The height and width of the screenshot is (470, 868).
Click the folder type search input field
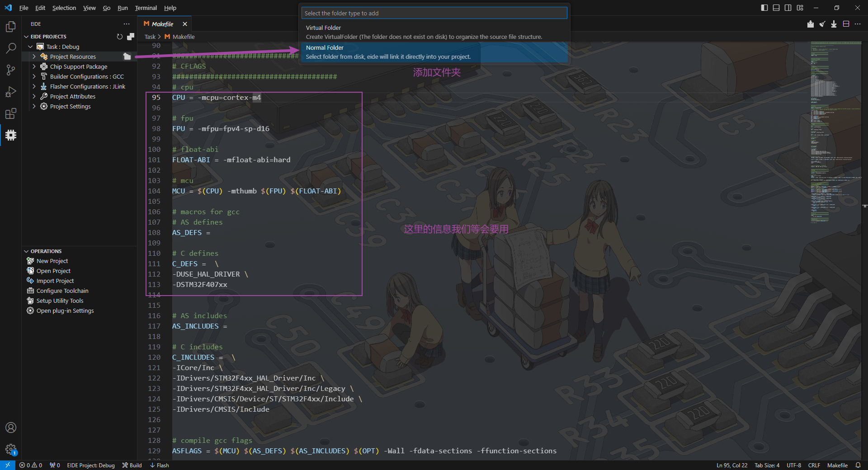tap(434, 13)
